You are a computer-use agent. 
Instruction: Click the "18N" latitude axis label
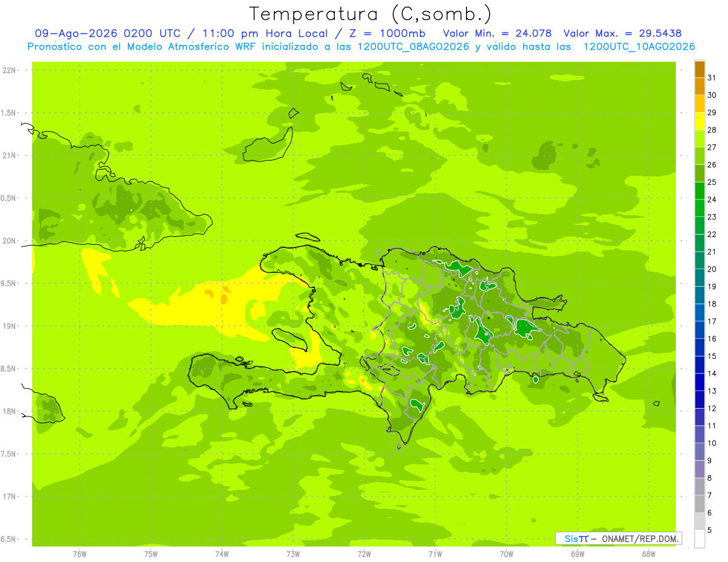pyautogui.click(x=10, y=411)
